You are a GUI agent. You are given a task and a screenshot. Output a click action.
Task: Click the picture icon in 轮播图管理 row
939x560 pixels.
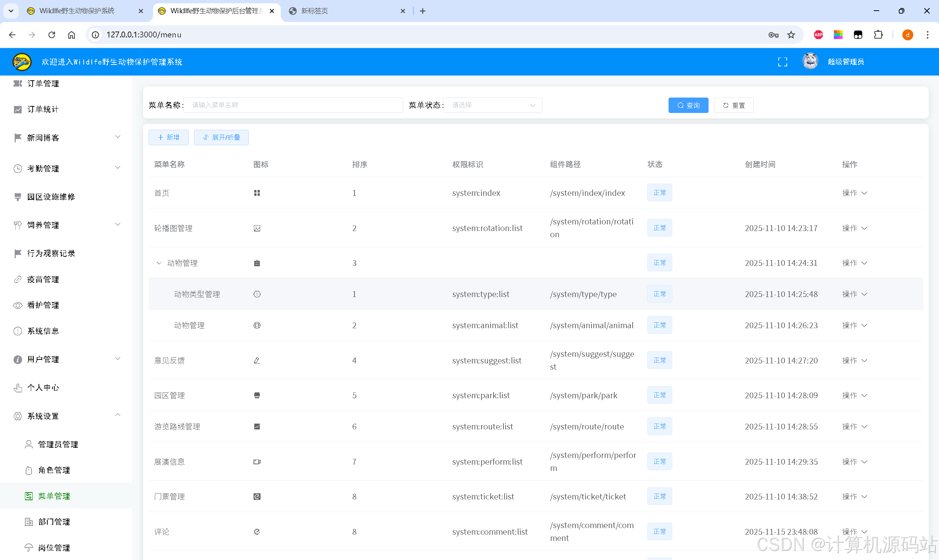point(257,228)
